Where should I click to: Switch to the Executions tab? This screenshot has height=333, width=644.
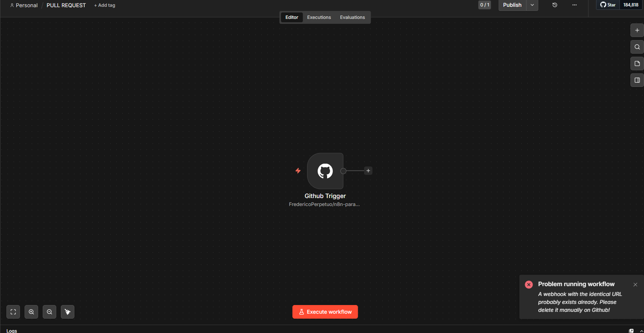pos(319,17)
